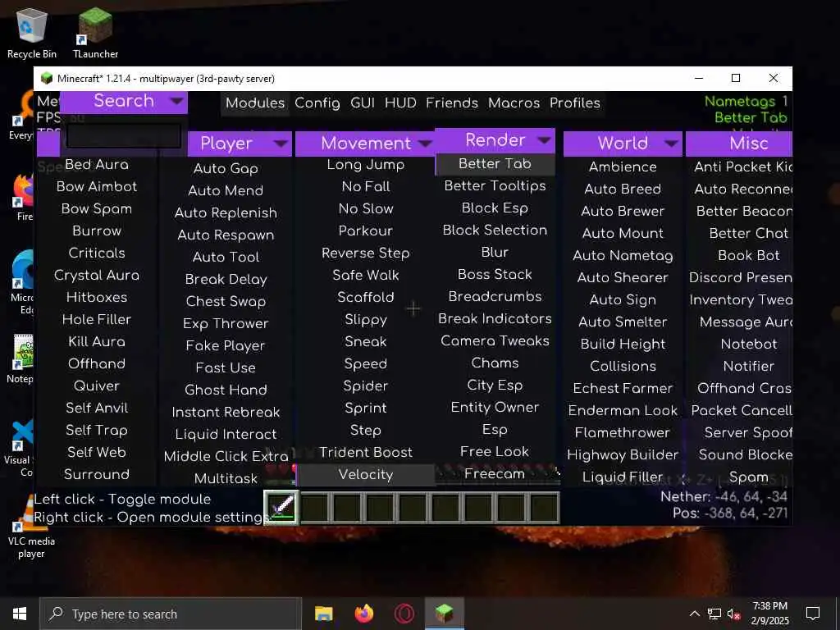Toggle the Spider module

366,386
